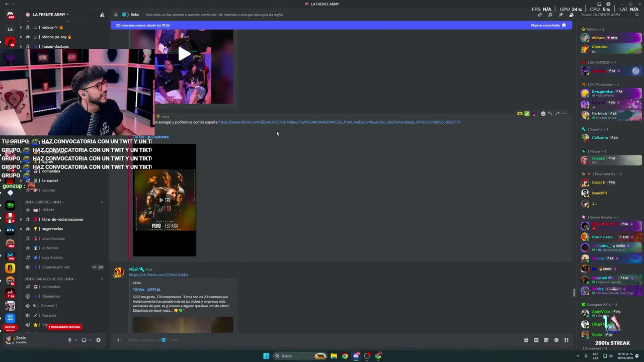Toggle the member list icon
The height and width of the screenshot is (362, 644).
pyautogui.click(x=572, y=15)
